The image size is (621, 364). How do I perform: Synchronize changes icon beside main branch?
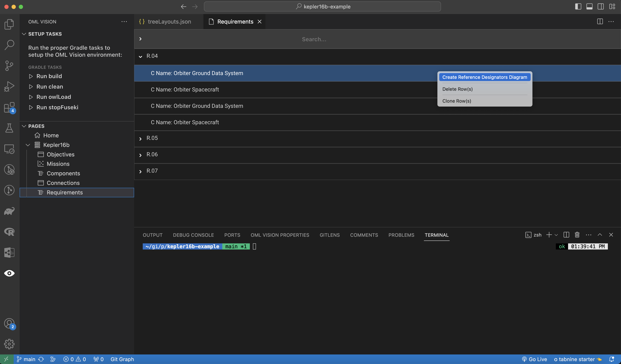[41, 359]
